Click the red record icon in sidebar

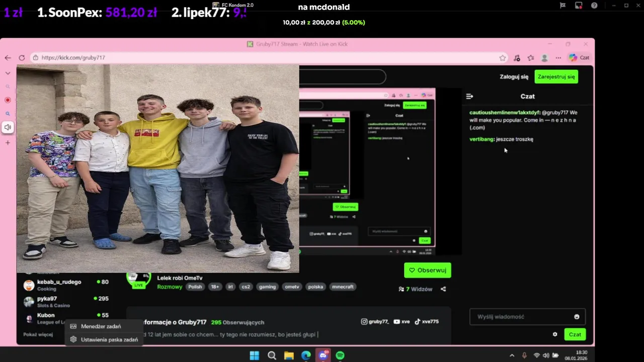coord(8,100)
